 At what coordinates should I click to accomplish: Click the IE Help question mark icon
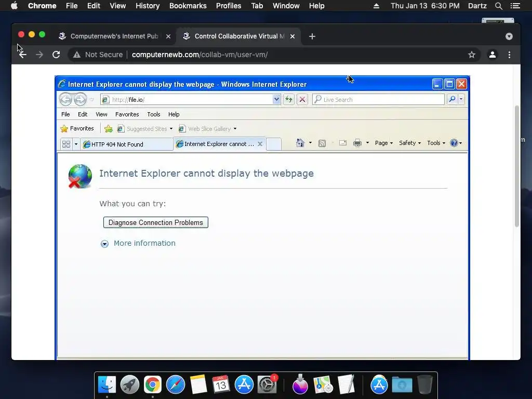point(454,143)
